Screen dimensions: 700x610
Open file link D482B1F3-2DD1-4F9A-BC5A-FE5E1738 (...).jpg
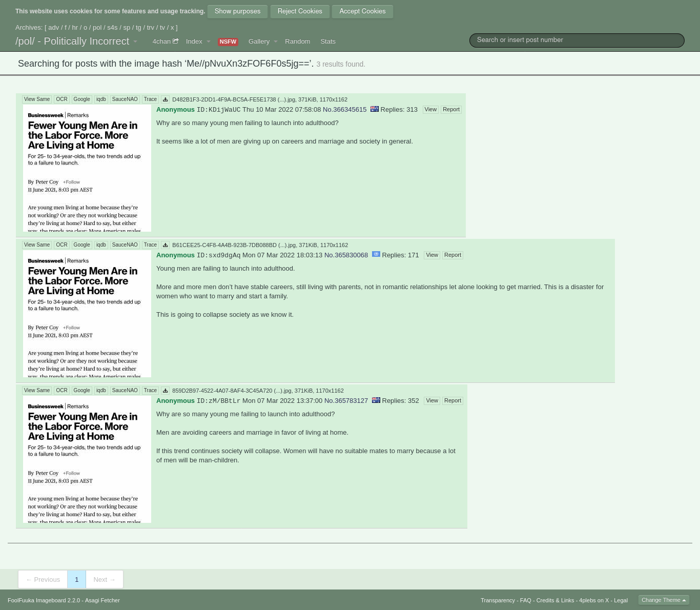pyautogui.click(x=234, y=99)
